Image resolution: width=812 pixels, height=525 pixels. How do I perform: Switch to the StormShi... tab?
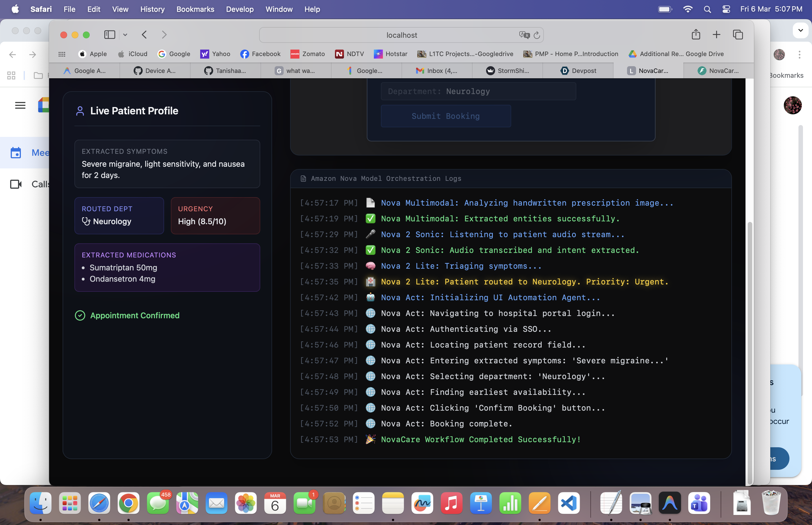point(507,71)
